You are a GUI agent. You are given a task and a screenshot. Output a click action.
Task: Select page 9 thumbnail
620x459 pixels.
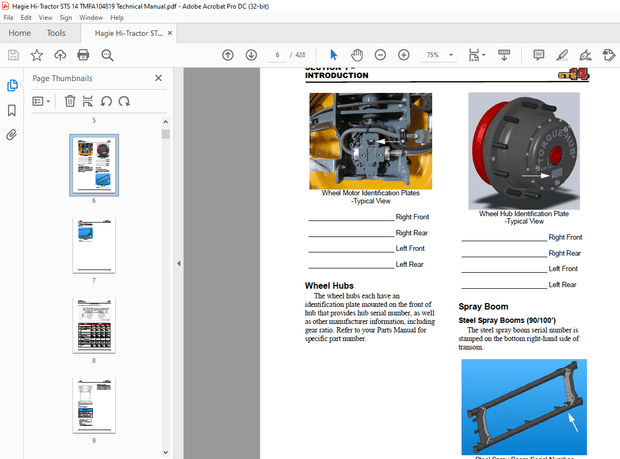coord(94,406)
